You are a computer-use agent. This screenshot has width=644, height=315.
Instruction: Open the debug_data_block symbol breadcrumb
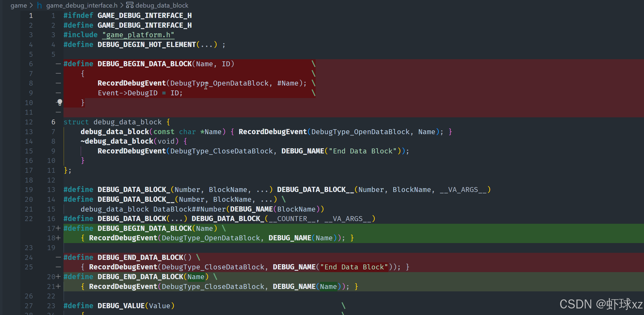click(x=162, y=5)
